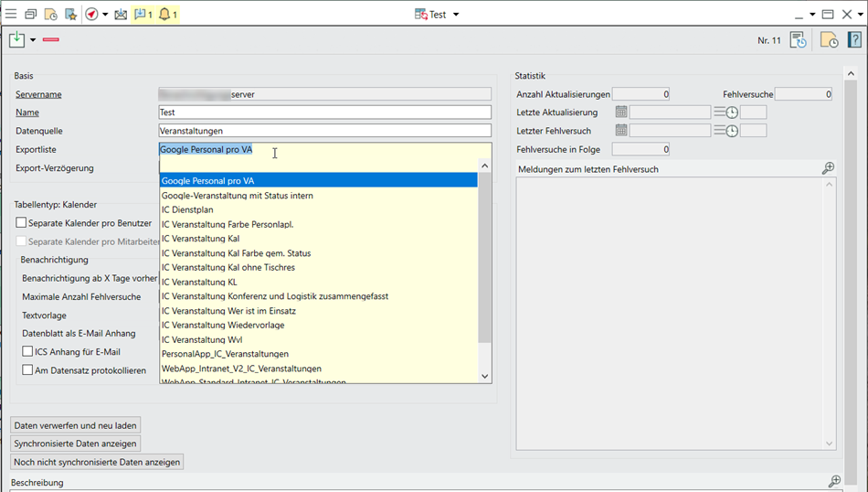Open the envelope inbox icon
The image size is (868, 492).
121,15
